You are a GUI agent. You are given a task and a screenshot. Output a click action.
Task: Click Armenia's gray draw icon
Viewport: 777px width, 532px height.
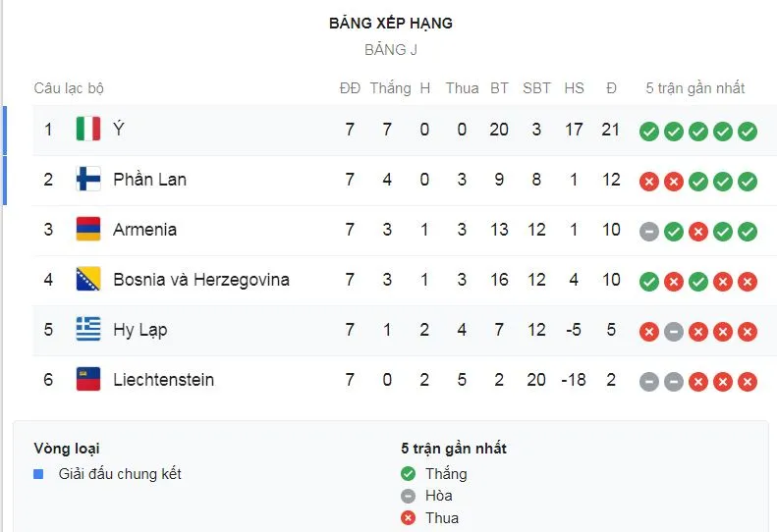(648, 232)
